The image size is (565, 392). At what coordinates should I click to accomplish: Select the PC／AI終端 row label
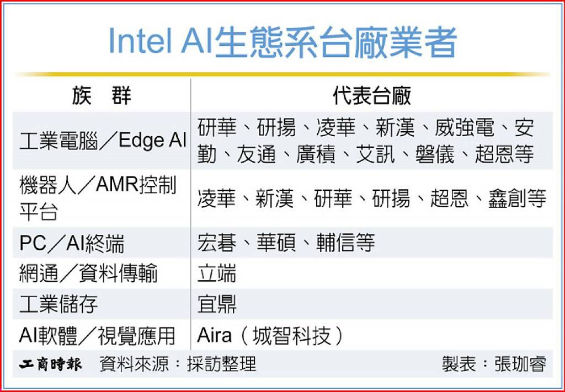72,243
